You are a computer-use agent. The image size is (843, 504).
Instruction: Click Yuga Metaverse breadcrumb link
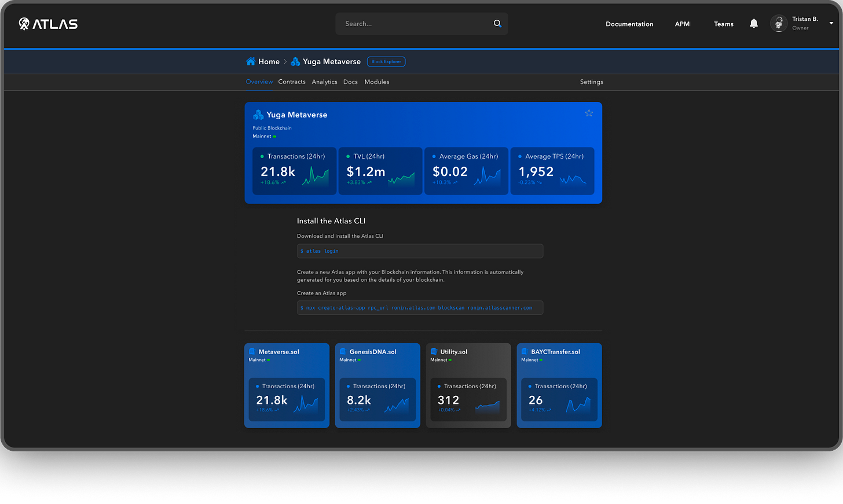pos(332,61)
